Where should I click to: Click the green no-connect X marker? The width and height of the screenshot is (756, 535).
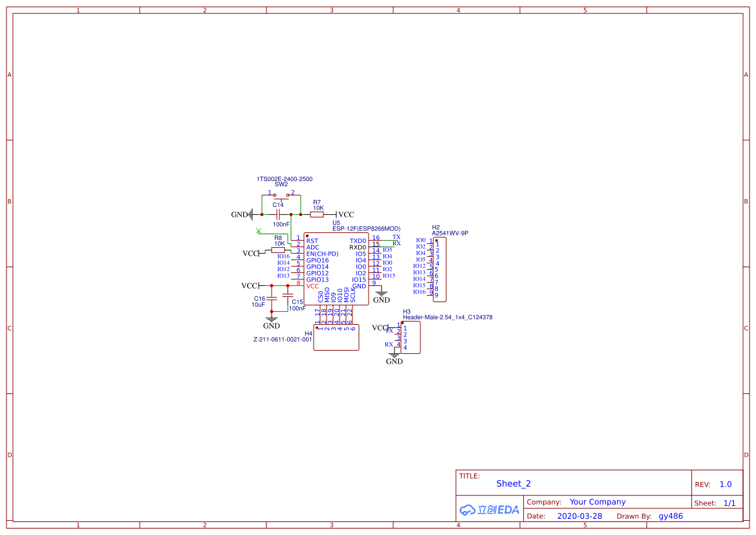(259, 231)
